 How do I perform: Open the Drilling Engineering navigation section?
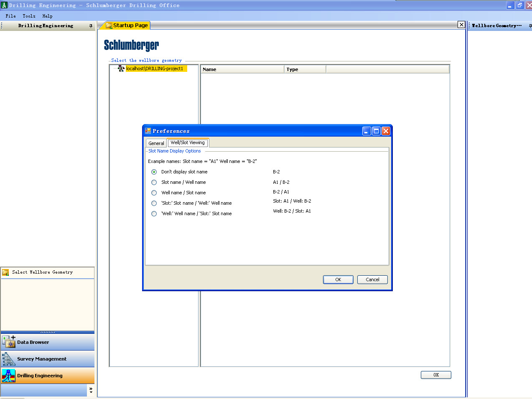(48, 376)
